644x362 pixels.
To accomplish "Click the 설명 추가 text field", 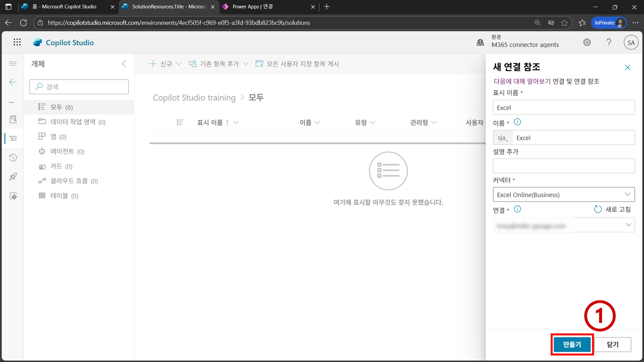I will pyautogui.click(x=563, y=166).
